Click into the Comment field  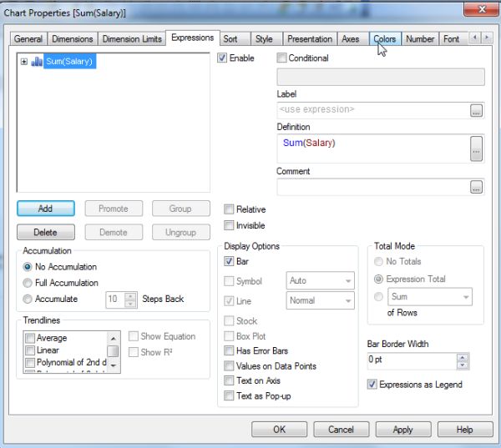pos(373,187)
